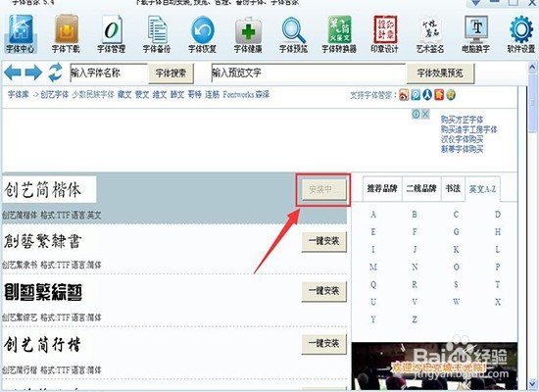
Task: Open the 电脑换字 monitor icon
Action: [x=475, y=33]
